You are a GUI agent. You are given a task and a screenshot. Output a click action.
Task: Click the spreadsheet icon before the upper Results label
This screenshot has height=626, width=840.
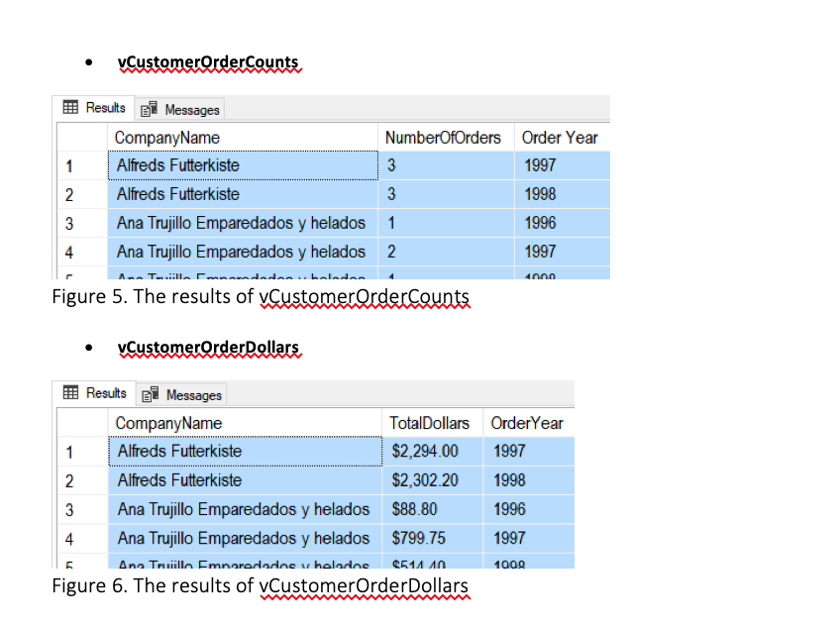69,109
